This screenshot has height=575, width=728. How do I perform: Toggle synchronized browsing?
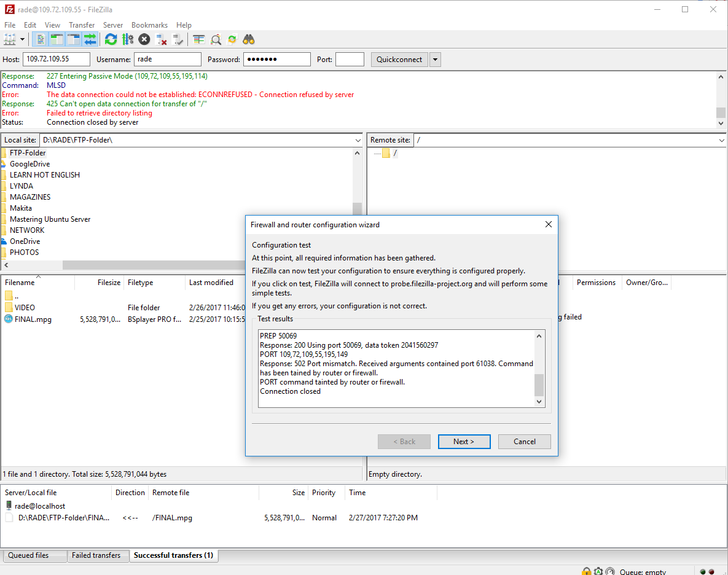pyautogui.click(x=232, y=39)
